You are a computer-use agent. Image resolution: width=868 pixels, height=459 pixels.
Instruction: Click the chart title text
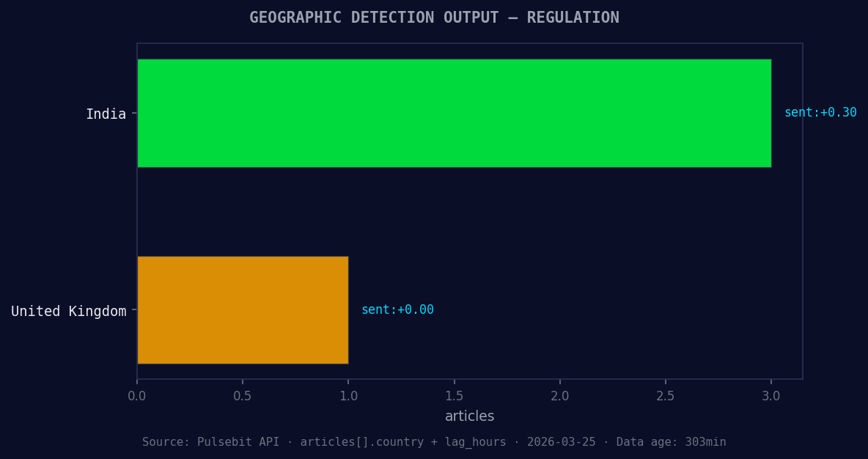pyautogui.click(x=434, y=17)
